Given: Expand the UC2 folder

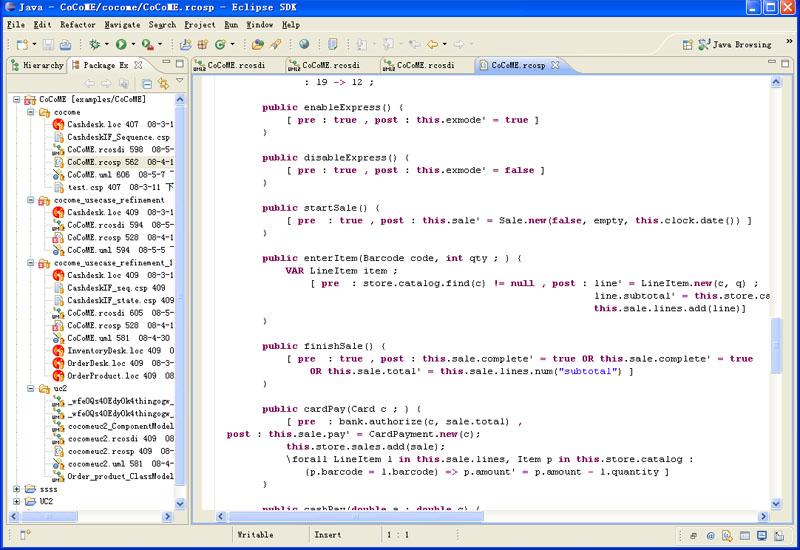Looking at the screenshot, I should tap(17, 502).
